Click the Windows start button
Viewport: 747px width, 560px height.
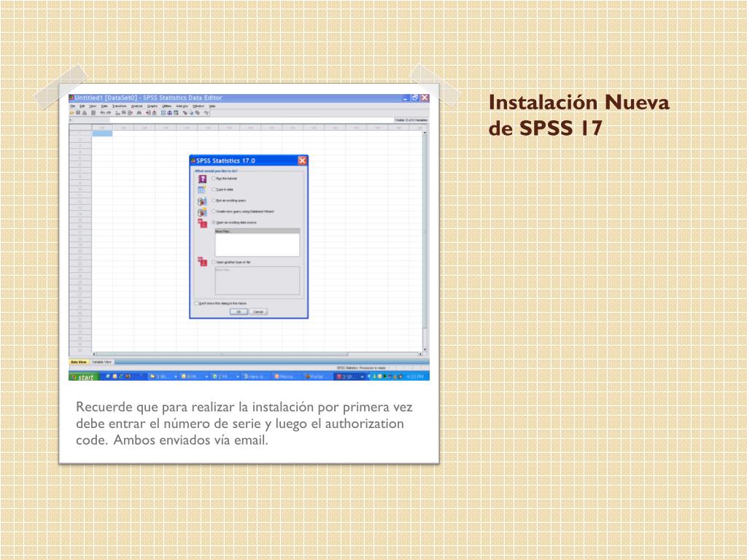(x=85, y=377)
